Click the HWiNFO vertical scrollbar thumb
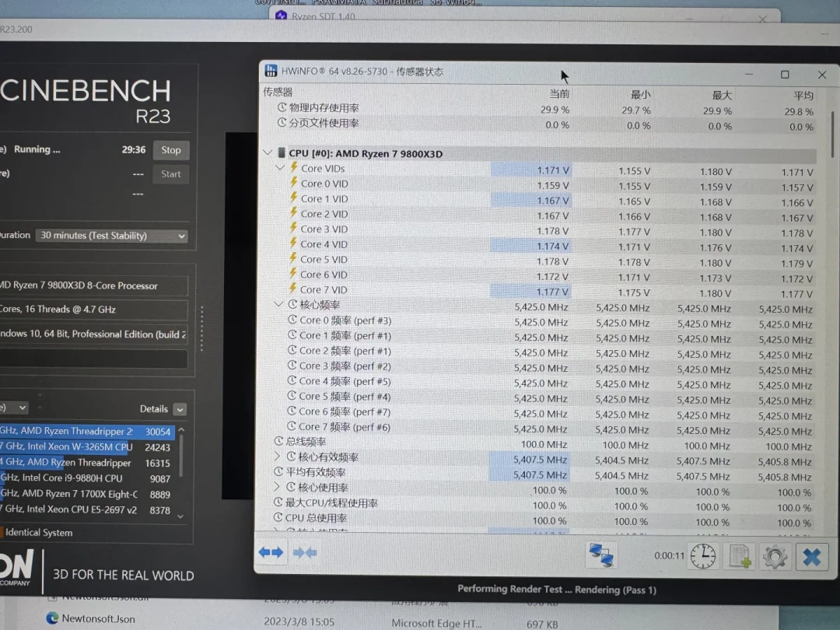Screen dimensions: 840x630 pos(832,134)
